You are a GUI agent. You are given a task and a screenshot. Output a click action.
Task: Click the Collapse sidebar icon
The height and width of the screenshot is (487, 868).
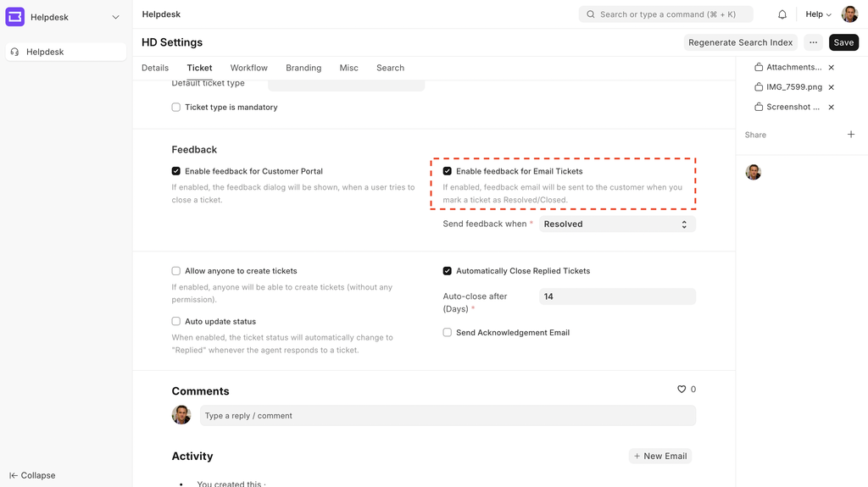pos(14,476)
